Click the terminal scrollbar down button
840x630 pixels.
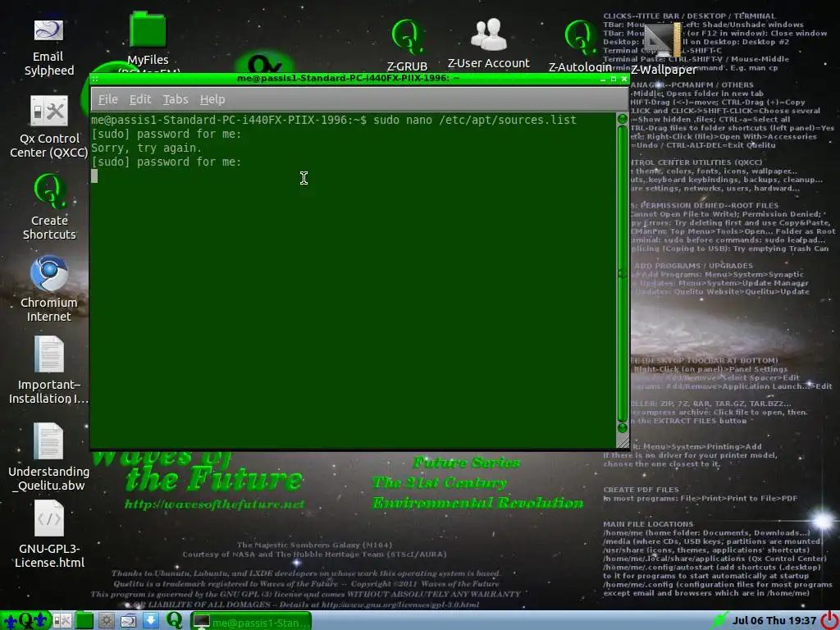622,428
